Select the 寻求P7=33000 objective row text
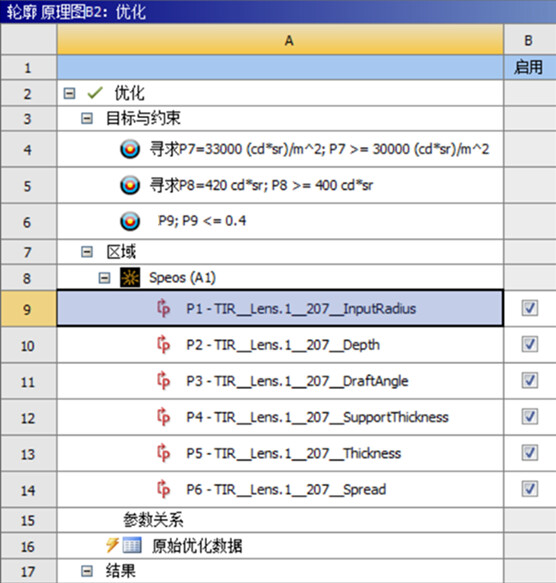Screen dimensions: 556x583 click(x=319, y=149)
